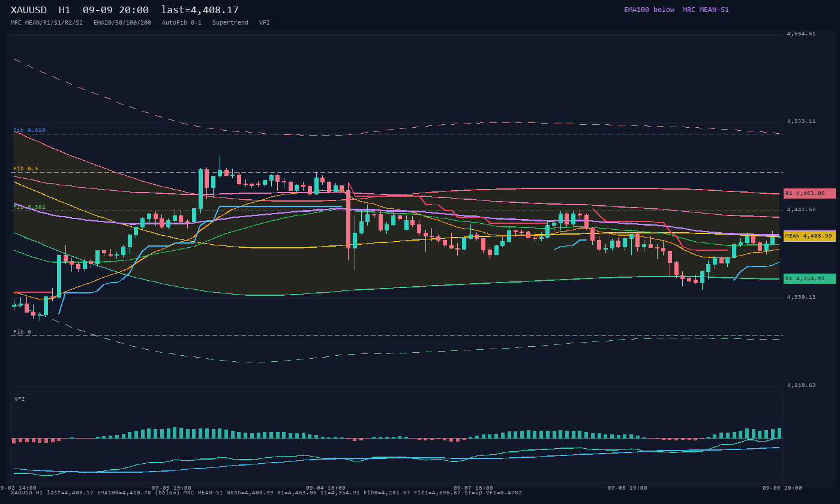Click the 09-08 19:00 time axis label
Screen dimensions: 840x504
(x=628, y=488)
